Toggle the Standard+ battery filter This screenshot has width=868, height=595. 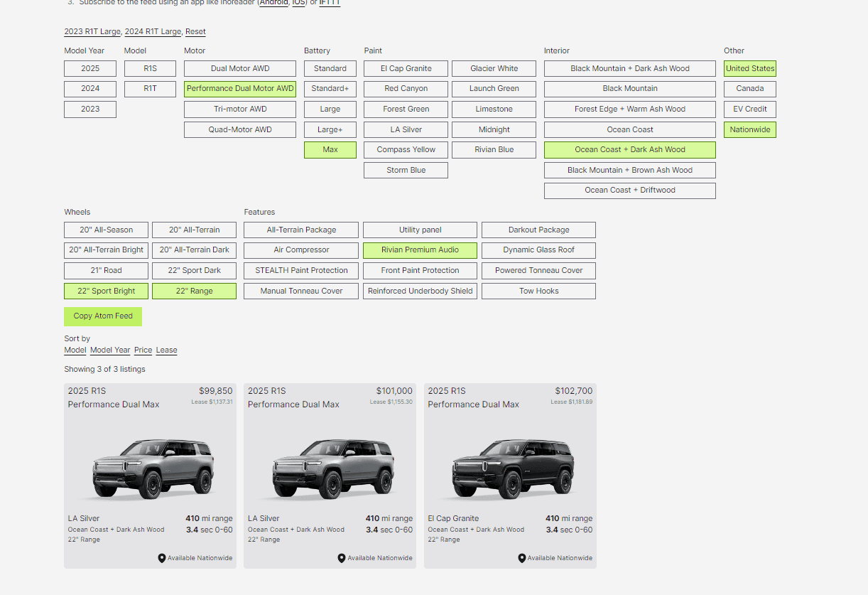tap(330, 89)
